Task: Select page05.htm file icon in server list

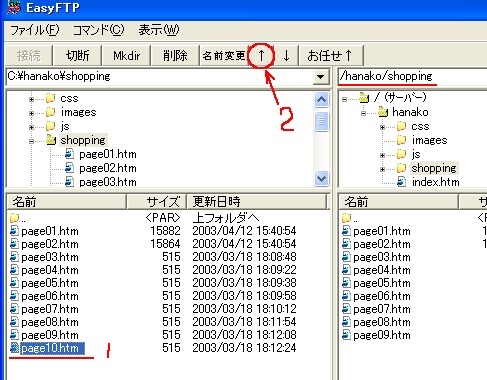Action: click(346, 283)
